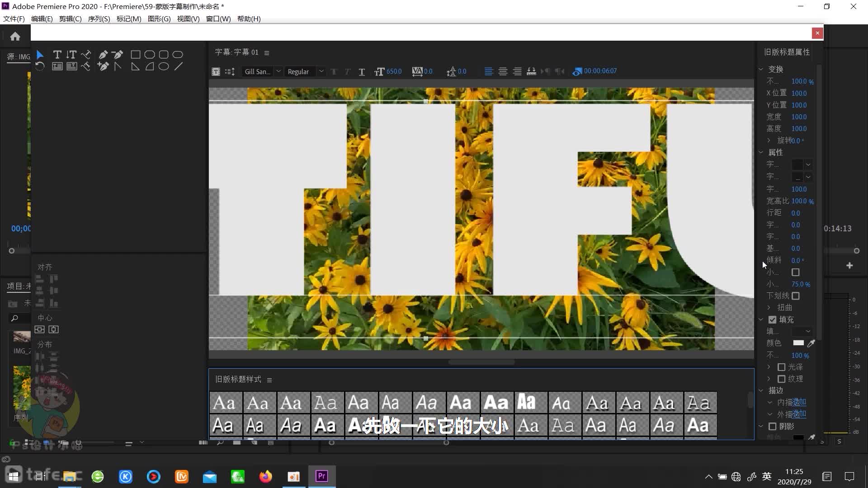Screen dimensions: 868x488
Task: Select the Wedge triangle tool
Action: pos(135,66)
